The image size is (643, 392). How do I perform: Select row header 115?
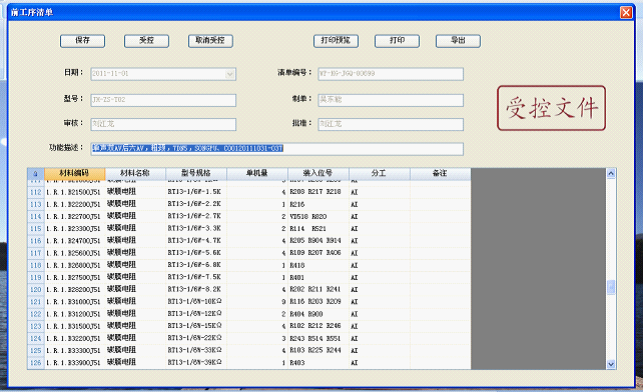point(36,228)
